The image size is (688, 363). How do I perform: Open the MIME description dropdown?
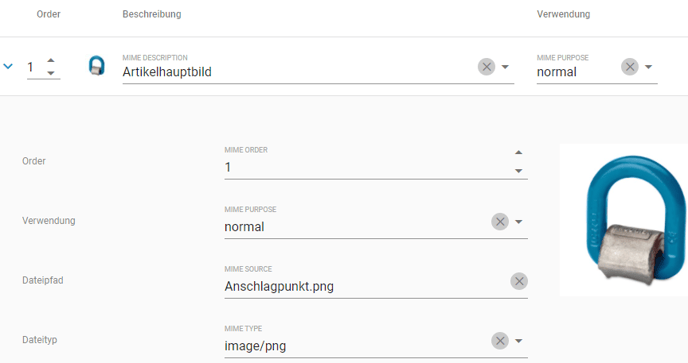505,67
